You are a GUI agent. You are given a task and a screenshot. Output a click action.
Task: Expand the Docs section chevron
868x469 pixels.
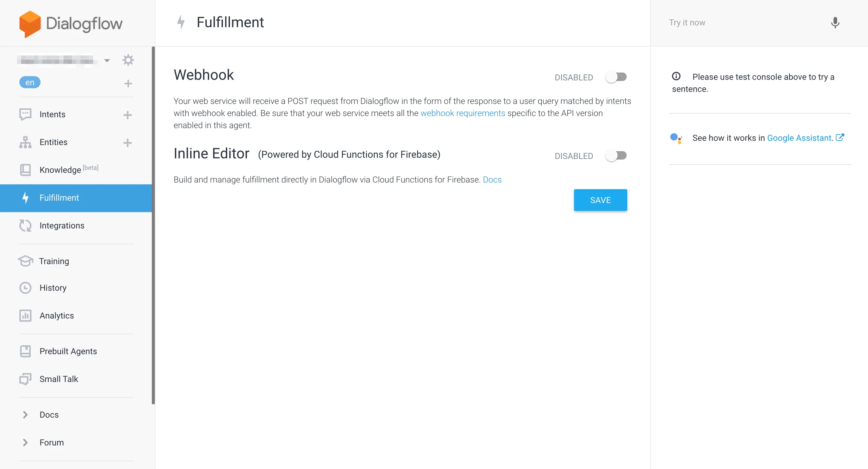click(25, 415)
